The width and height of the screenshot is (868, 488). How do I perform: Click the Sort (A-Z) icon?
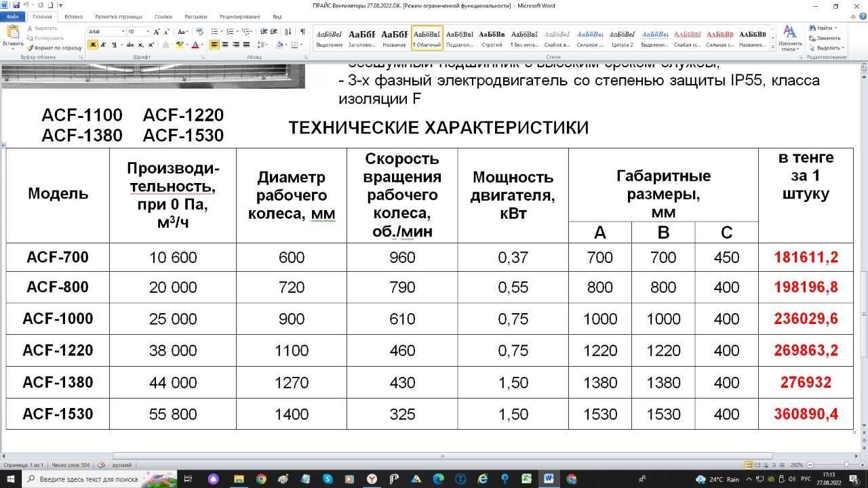click(288, 32)
